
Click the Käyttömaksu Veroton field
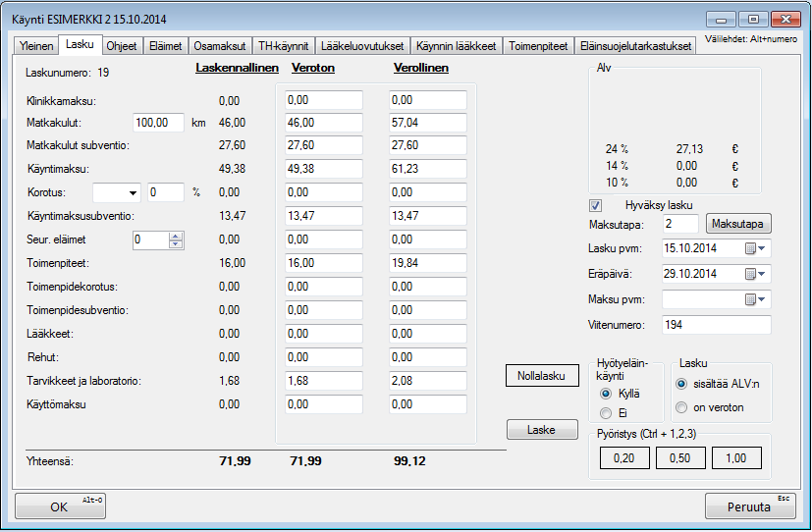[x=324, y=404]
